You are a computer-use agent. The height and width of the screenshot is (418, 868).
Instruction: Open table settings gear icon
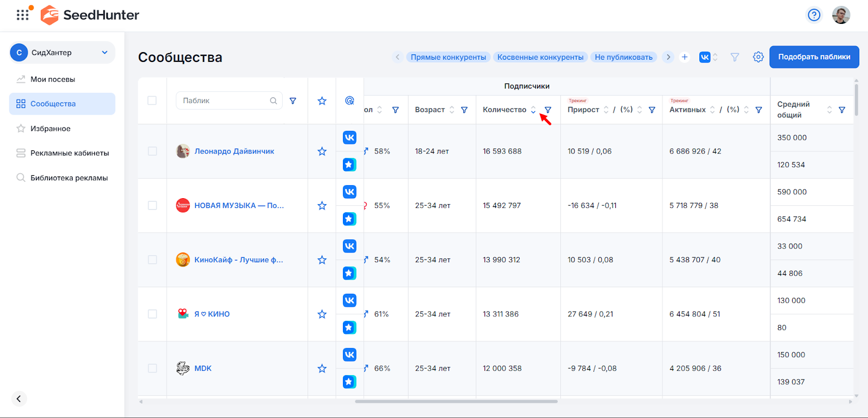point(758,57)
